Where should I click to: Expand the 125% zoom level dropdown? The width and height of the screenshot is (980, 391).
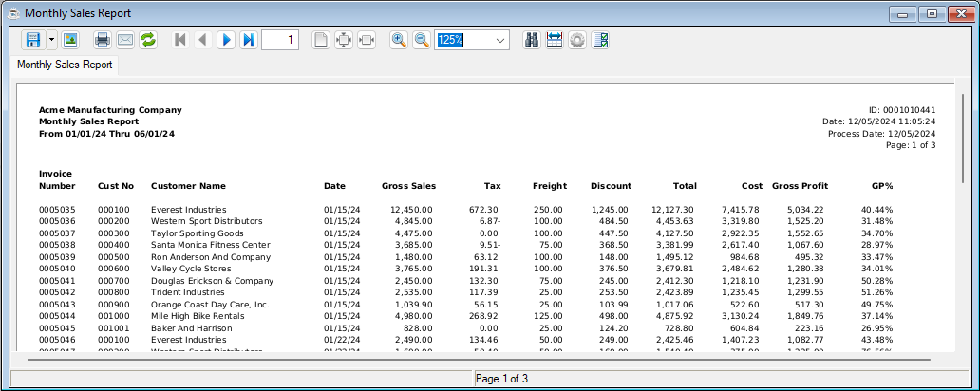point(500,40)
